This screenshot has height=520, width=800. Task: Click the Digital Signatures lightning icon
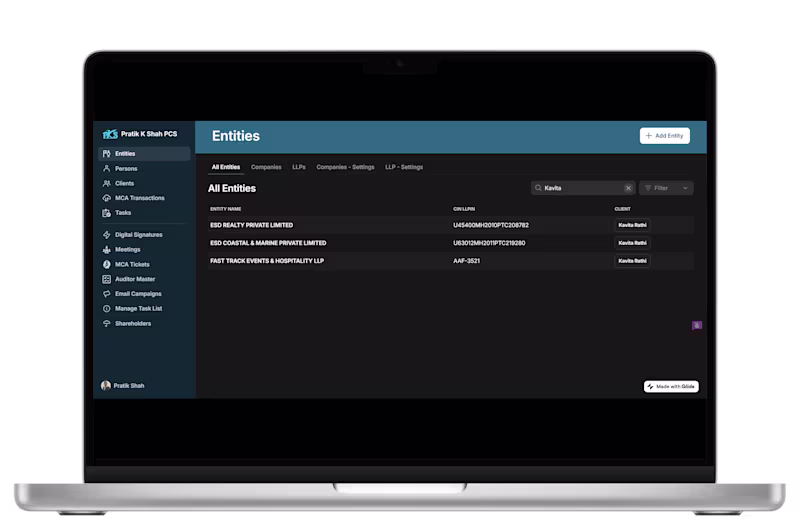(107, 235)
